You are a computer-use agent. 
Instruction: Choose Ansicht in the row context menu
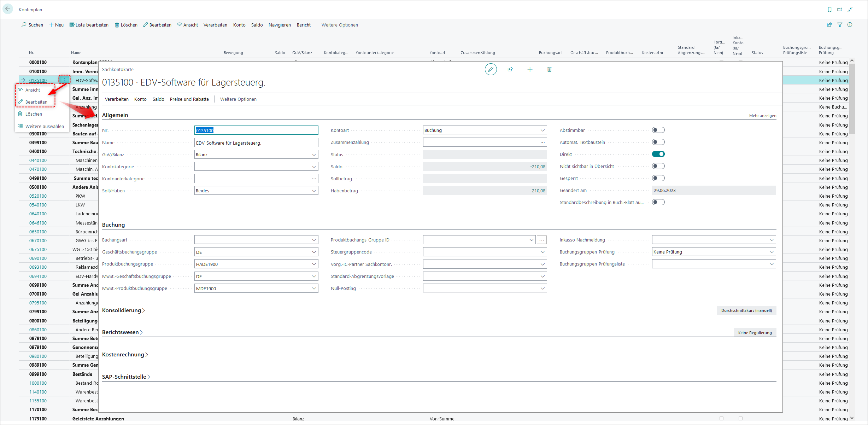tap(33, 90)
